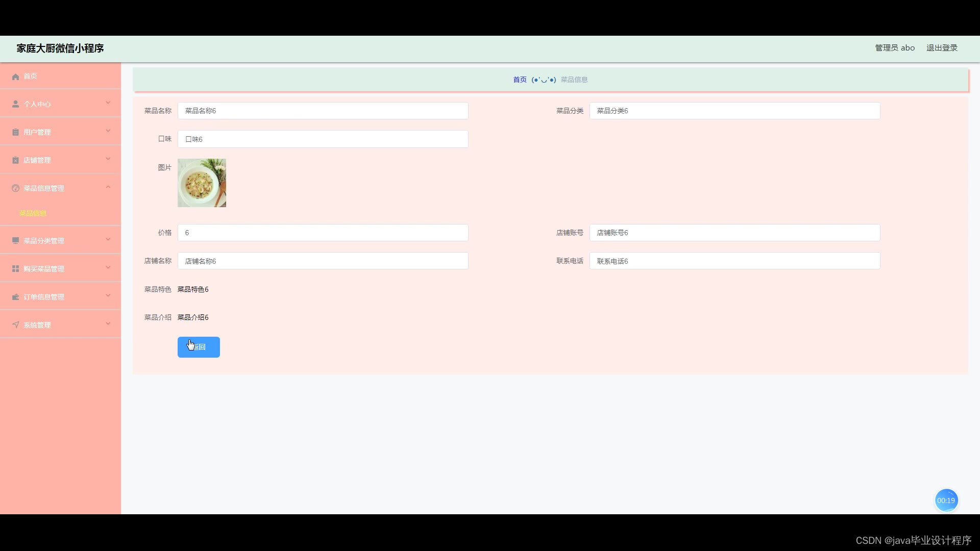Click the 首页 breadcrumb link
This screenshot has height=551, width=980.
[x=520, y=80]
